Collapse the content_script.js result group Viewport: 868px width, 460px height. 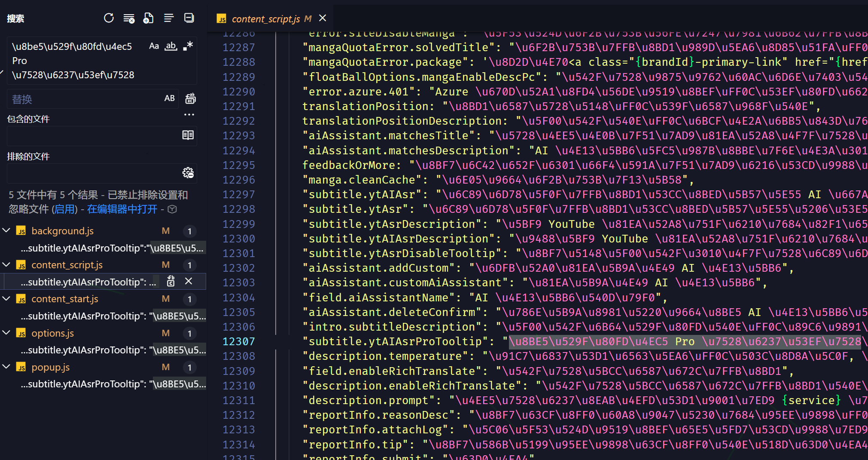tap(6, 264)
